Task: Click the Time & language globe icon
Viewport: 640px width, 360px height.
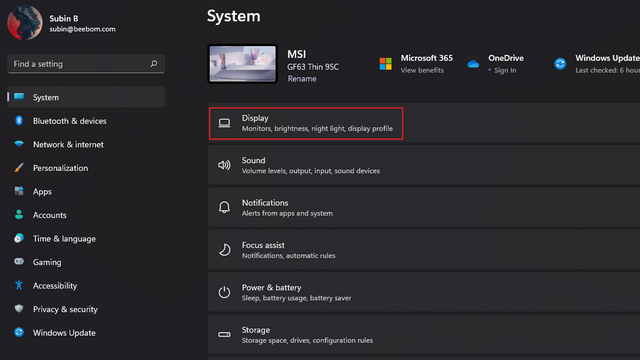Action: tap(19, 238)
